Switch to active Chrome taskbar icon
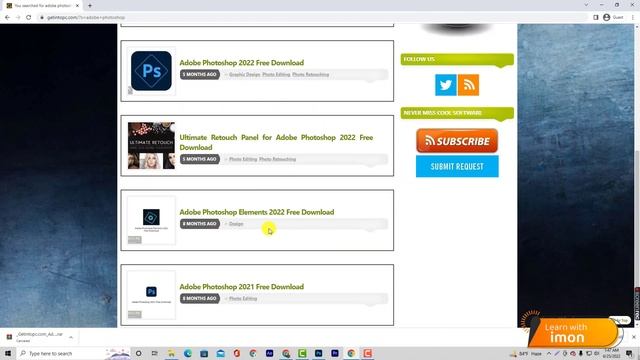Viewport: 640px width, 360px height. (x=351, y=353)
